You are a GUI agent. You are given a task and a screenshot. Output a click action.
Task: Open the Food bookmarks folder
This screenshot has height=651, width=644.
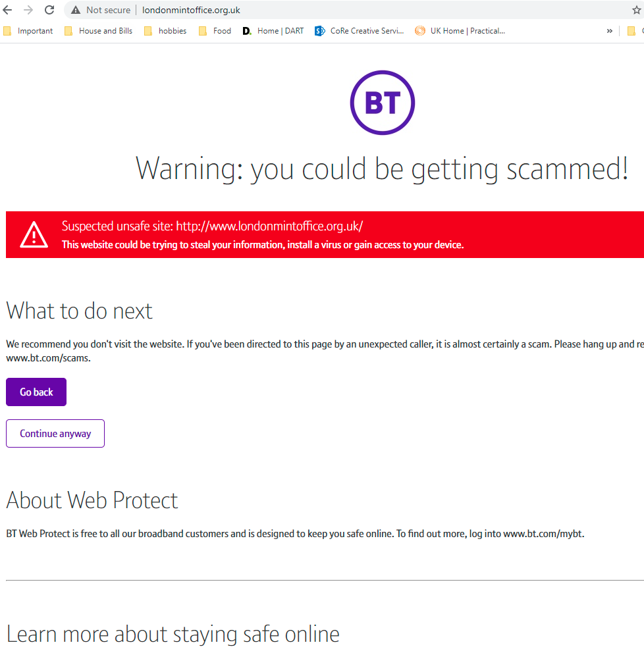click(x=215, y=31)
